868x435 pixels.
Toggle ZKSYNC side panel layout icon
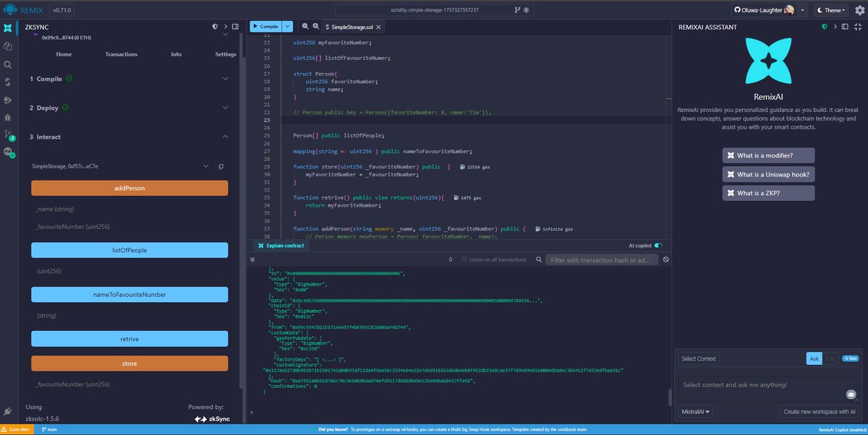click(x=236, y=27)
